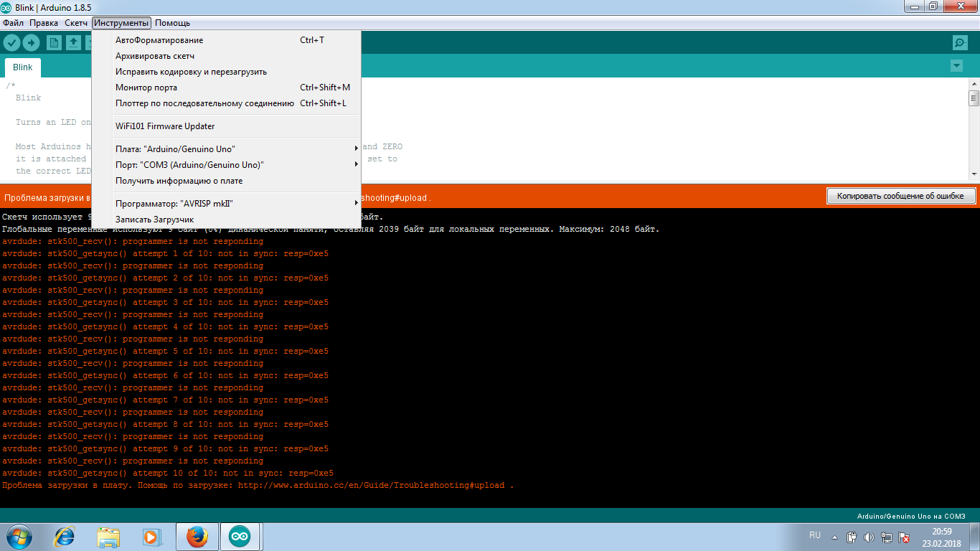Expand the Плата Arduino/Genuino Uno submenu
The height and width of the screenshot is (551, 980).
pos(226,149)
